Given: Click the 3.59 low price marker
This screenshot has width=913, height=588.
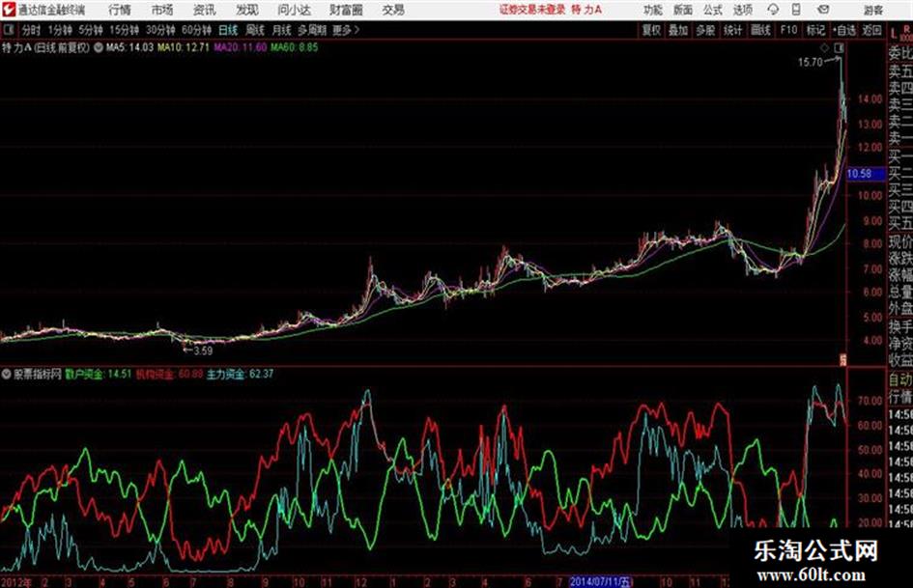Looking at the screenshot, I should [x=203, y=350].
